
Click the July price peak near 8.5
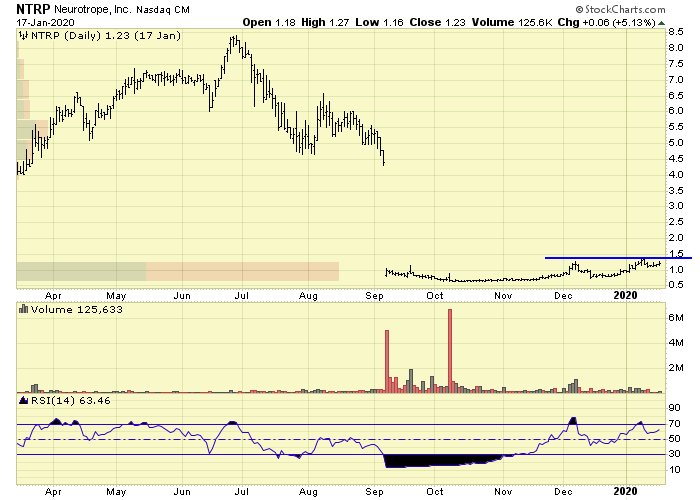tap(234, 41)
